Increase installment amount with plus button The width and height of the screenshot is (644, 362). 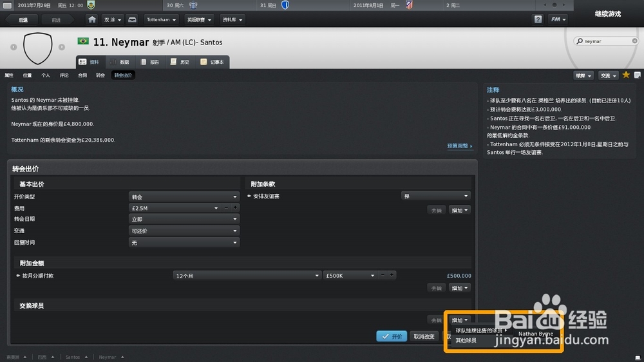(x=392, y=275)
